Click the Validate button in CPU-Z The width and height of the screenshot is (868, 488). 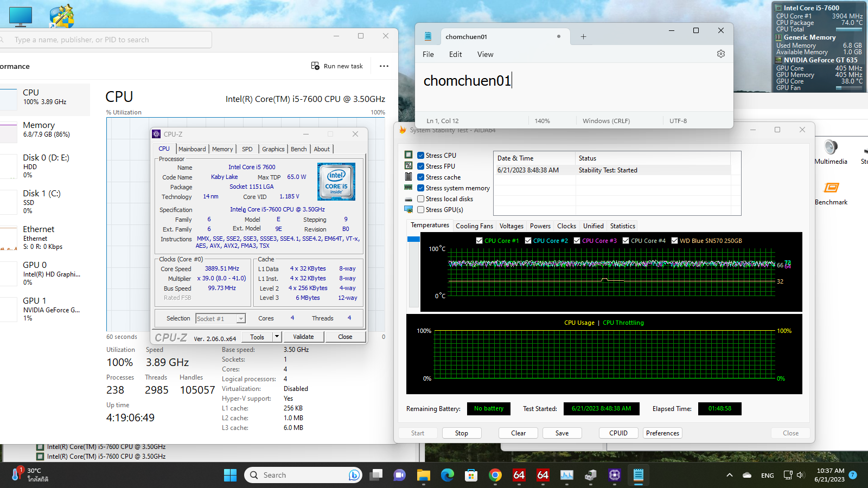tap(303, 337)
